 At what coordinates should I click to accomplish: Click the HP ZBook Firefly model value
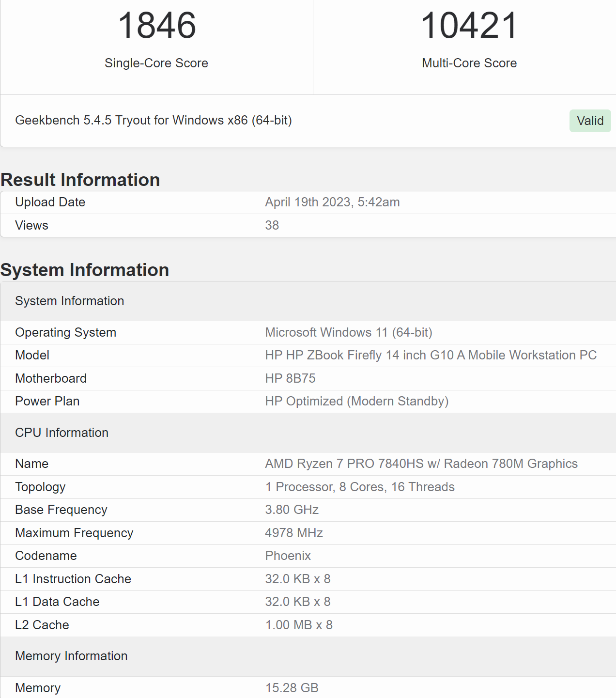click(431, 355)
